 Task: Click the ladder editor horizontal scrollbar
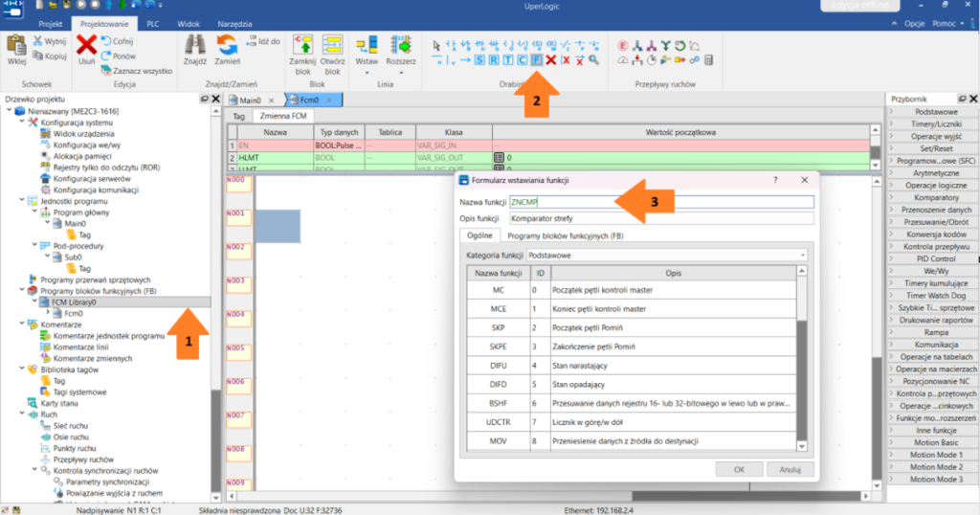[550, 496]
